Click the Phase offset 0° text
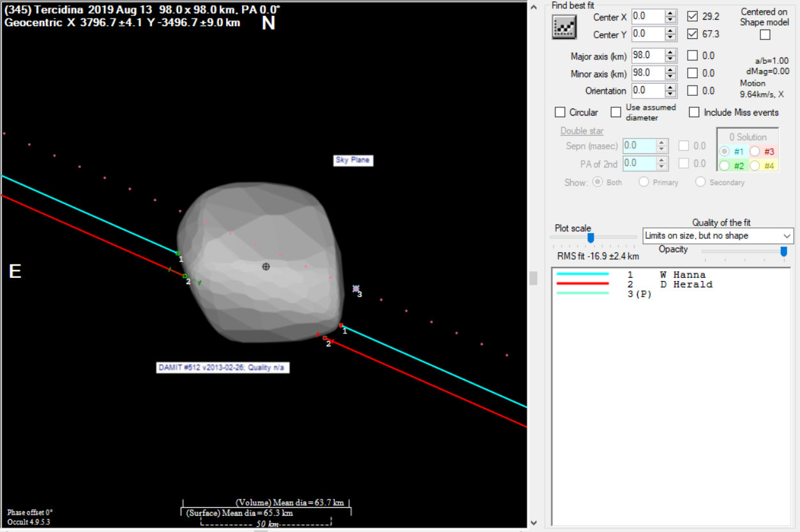This screenshot has height=532, width=800. coord(29,512)
